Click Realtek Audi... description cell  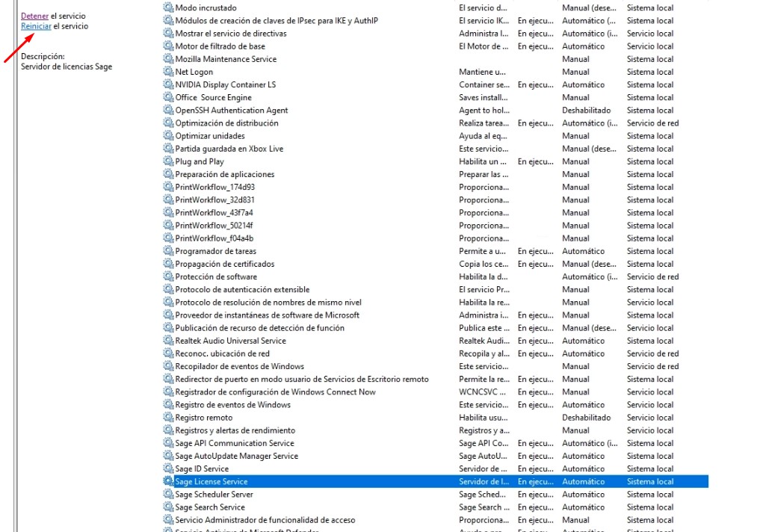[484, 341]
